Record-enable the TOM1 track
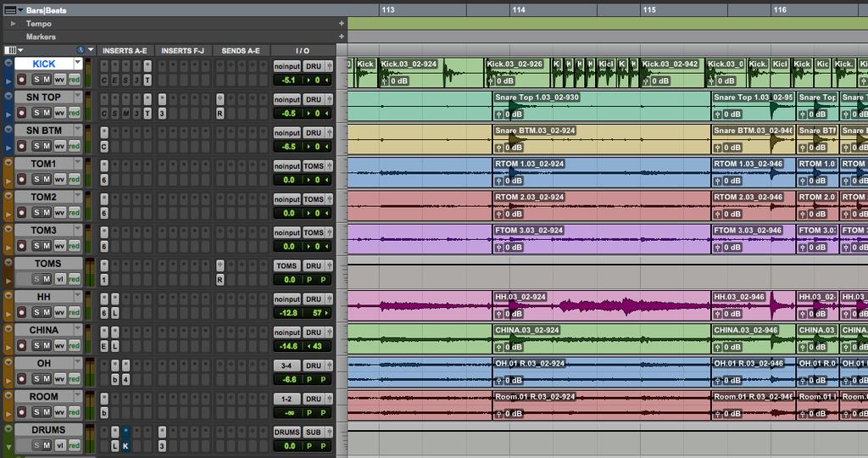This screenshot has width=868, height=458. tap(21, 180)
